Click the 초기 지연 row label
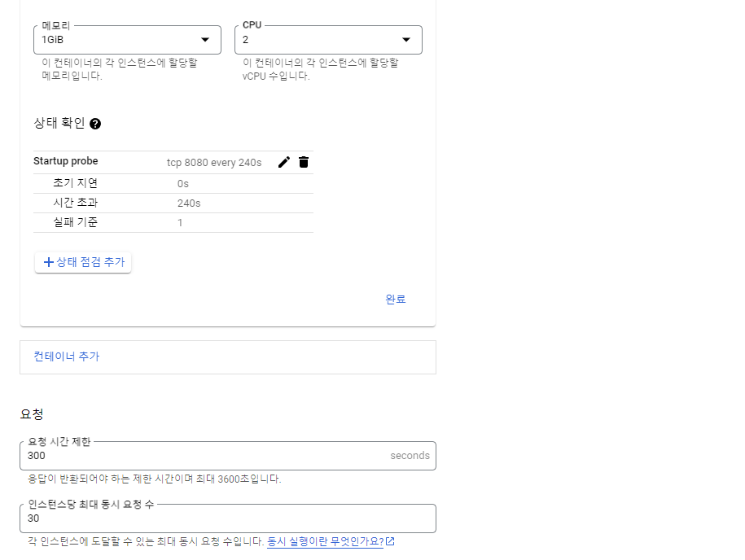This screenshot has height=560, width=745. (75, 183)
